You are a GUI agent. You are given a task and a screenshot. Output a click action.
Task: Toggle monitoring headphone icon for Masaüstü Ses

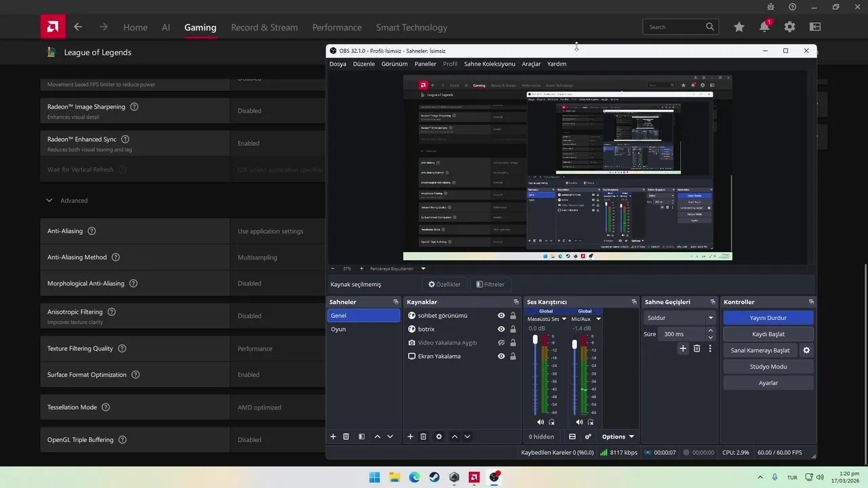coord(551,422)
